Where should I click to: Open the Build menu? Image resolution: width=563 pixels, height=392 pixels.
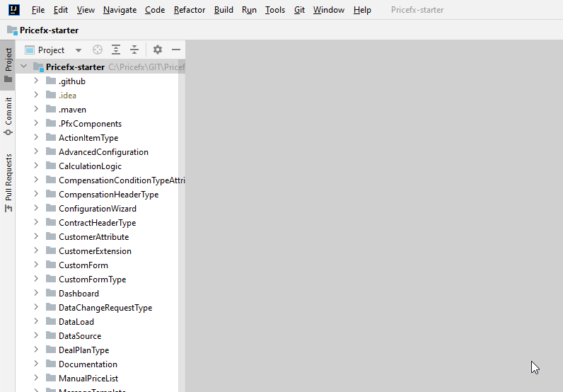(224, 10)
